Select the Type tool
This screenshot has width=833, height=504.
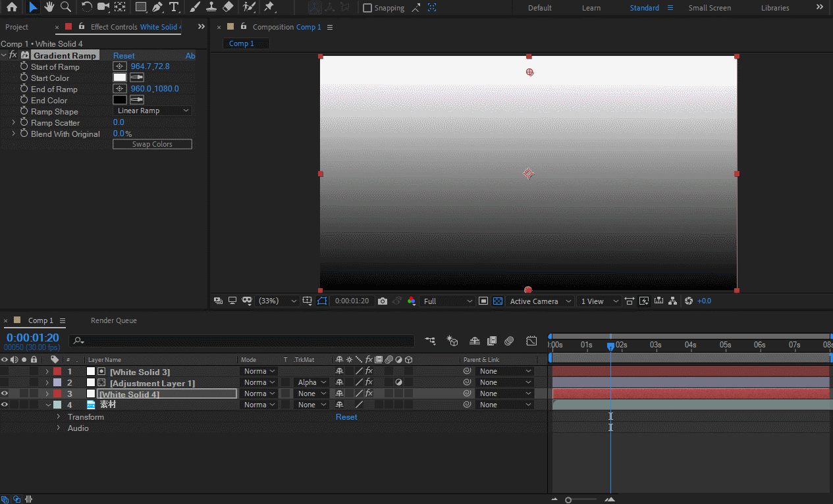[x=173, y=7]
